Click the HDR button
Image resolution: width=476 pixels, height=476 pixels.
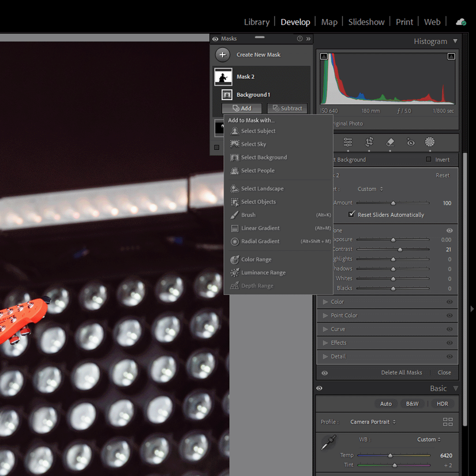click(x=442, y=404)
